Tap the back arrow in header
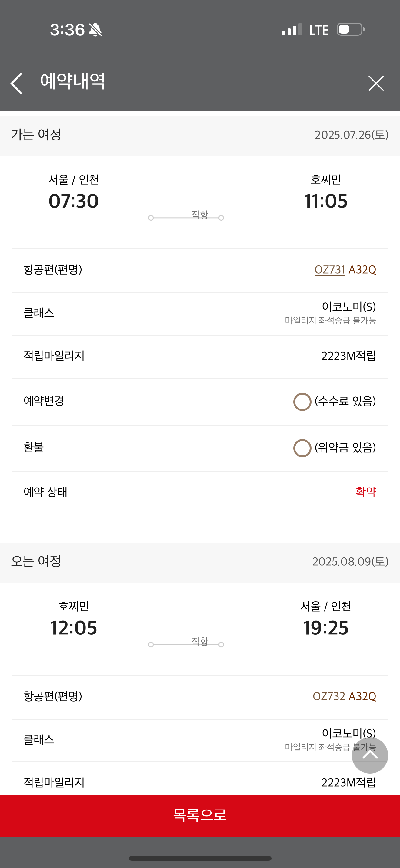Image resolution: width=400 pixels, height=868 pixels. tap(17, 83)
